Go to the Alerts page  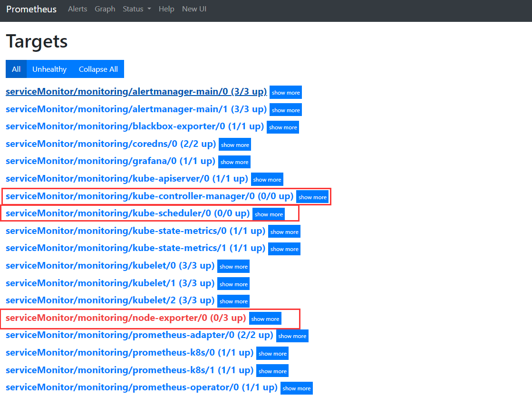[x=77, y=9]
